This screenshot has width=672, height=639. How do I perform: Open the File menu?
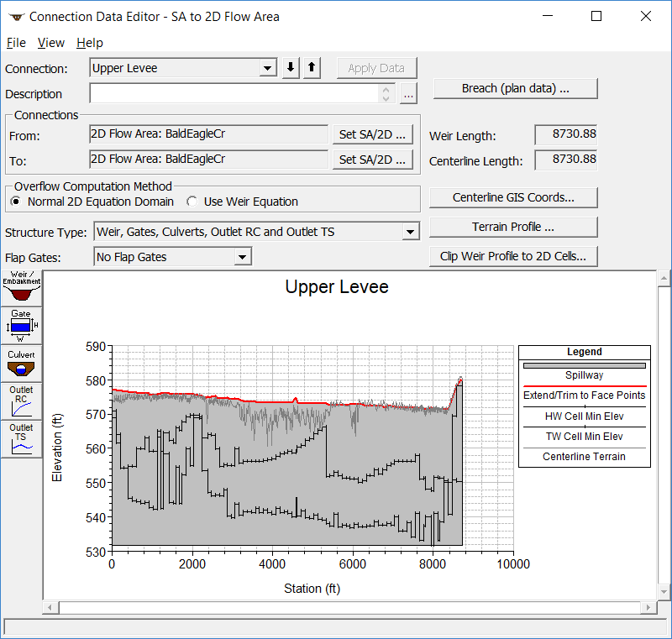[x=16, y=43]
